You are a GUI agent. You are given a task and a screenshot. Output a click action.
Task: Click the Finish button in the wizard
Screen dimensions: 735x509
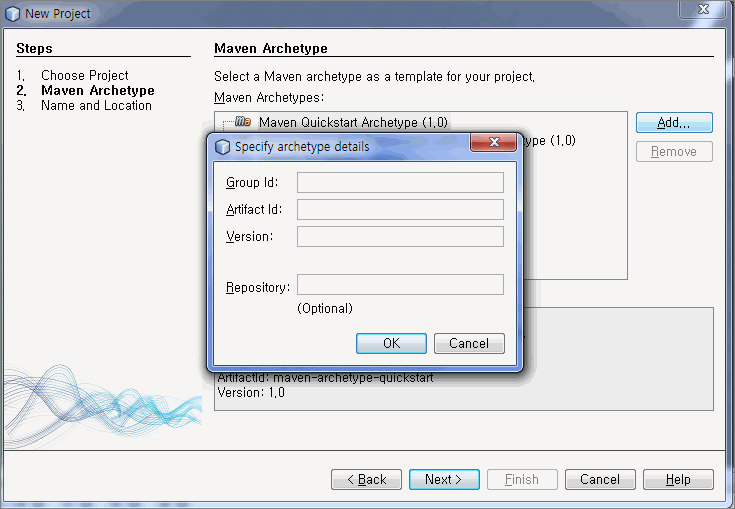pos(522,479)
